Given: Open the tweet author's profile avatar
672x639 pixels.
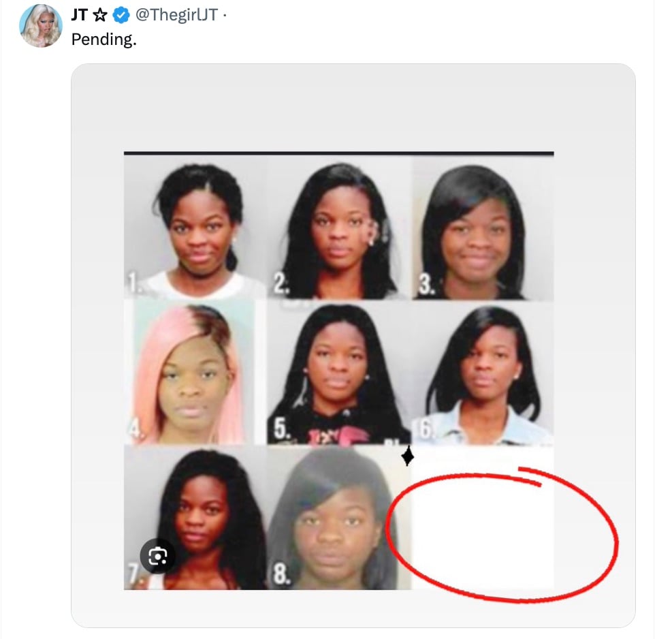Looking at the screenshot, I should (x=41, y=26).
